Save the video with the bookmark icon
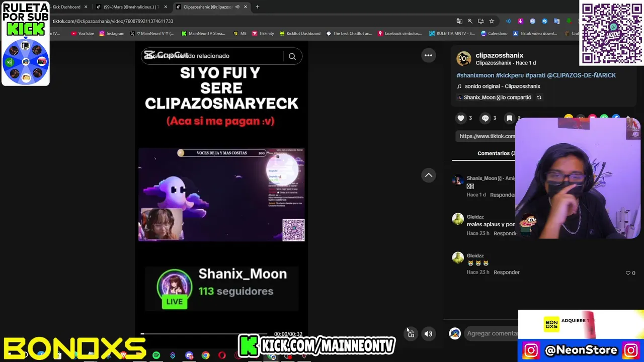 (x=509, y=118)
